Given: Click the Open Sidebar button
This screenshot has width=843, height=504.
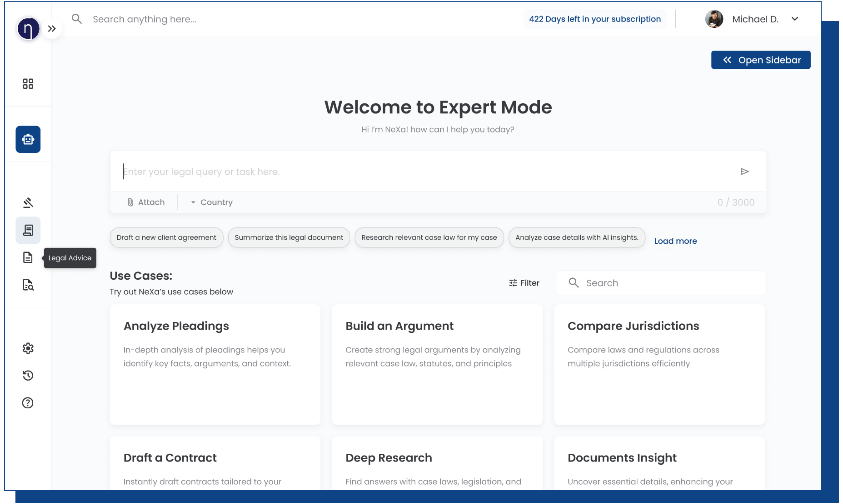Looking at the screenshot, I should pyautogui.click(x=761, y=60).
